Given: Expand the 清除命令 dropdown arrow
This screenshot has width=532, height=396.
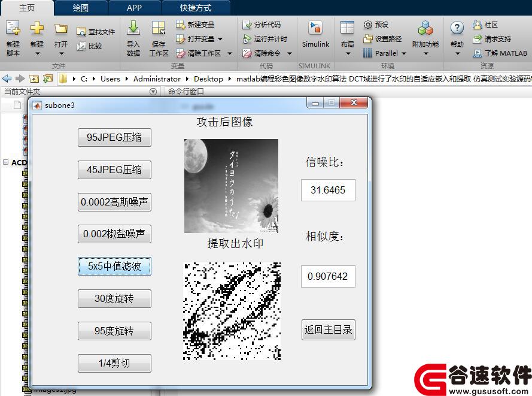Looking at the screenshot, I should [x=290, y=53].
